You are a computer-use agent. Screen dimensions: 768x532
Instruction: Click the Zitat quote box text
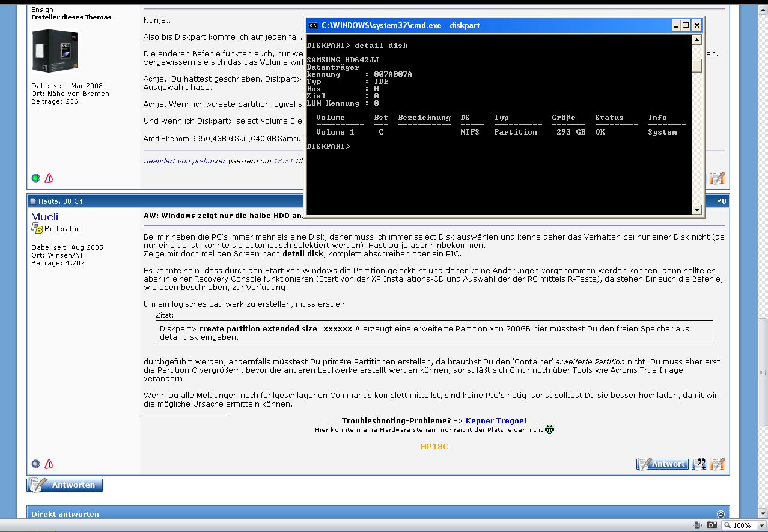[434, 333]
